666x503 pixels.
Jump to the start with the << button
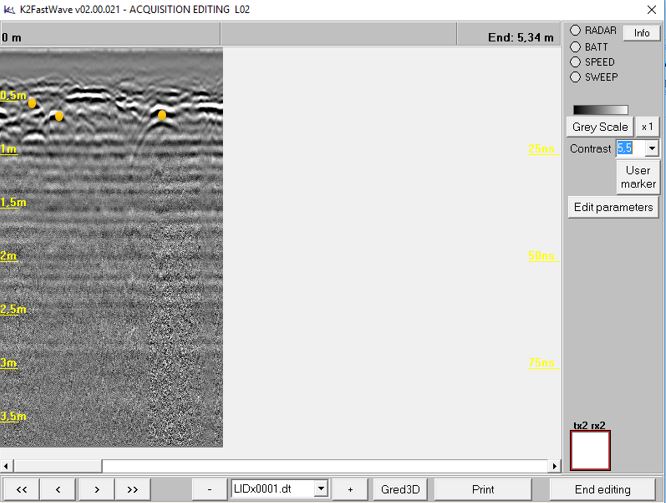[21, 489]
